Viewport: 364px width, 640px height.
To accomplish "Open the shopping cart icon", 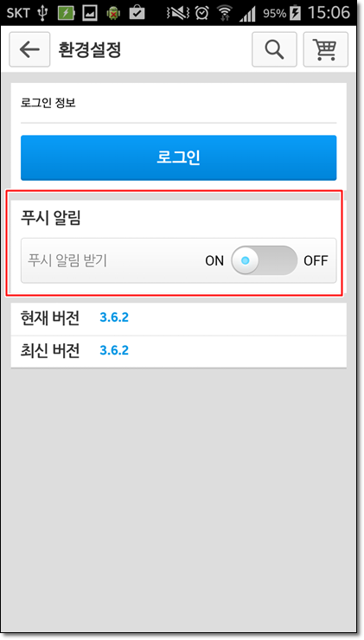I will 326,49.
